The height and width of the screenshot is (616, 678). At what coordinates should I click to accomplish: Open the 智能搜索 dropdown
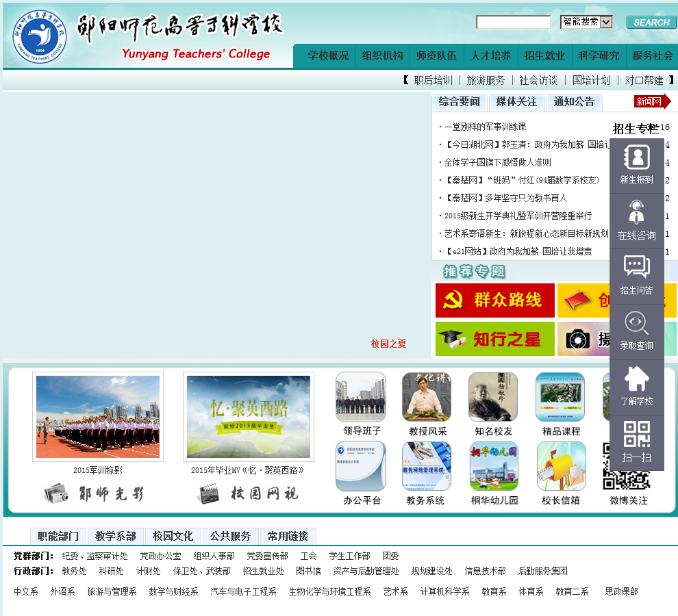586,22
